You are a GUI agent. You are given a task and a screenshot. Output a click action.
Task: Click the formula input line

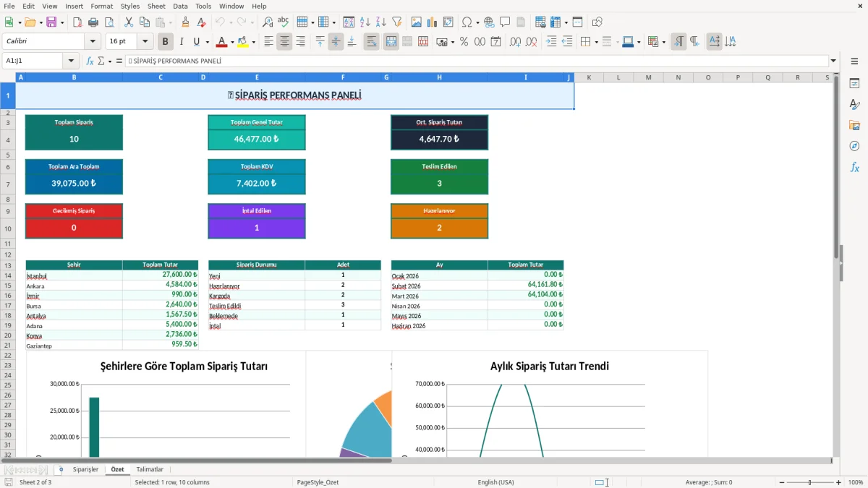[476, 61]
